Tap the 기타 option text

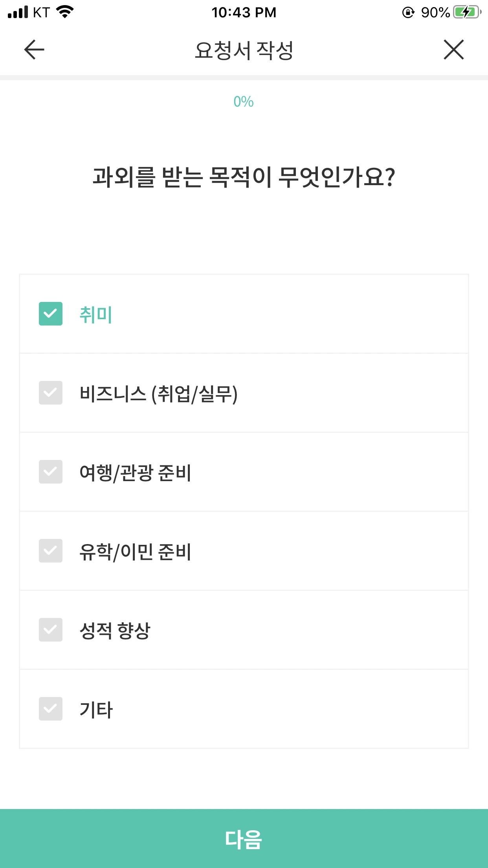coord(96,710)
